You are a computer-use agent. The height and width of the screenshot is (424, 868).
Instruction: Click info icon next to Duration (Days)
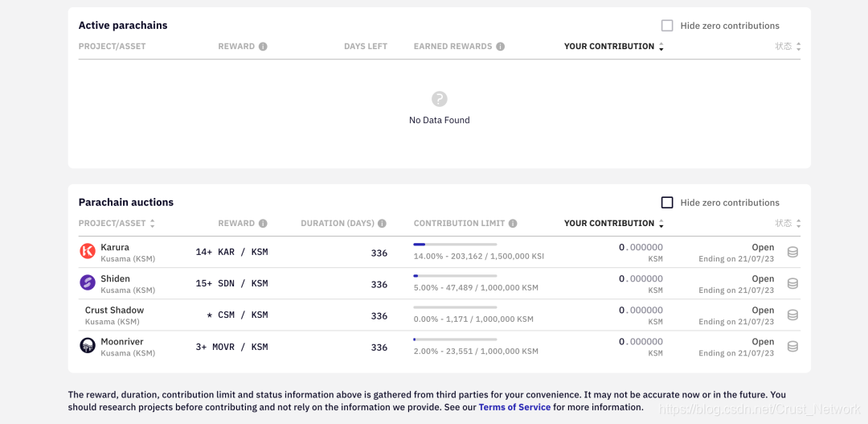382,224
